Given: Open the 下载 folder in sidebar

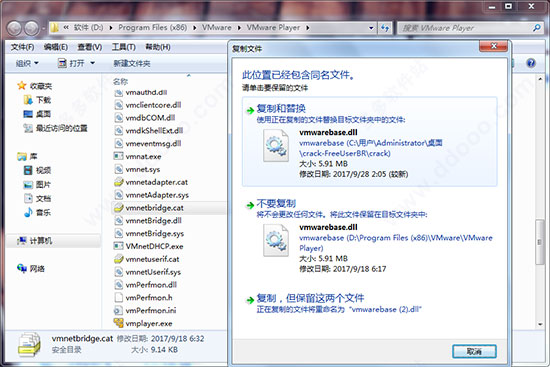Looking at the screenshot, I should [x=38, y=100].
